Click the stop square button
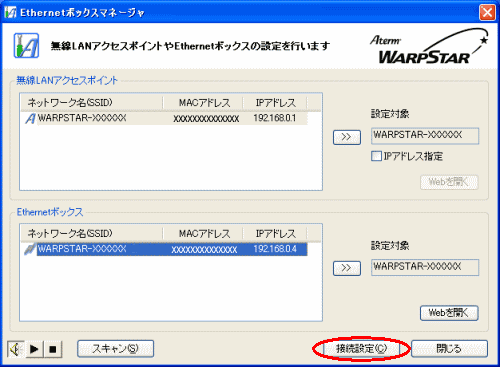Screen dimensions: 500x367 pyautogui.click(x=53, y=349)
